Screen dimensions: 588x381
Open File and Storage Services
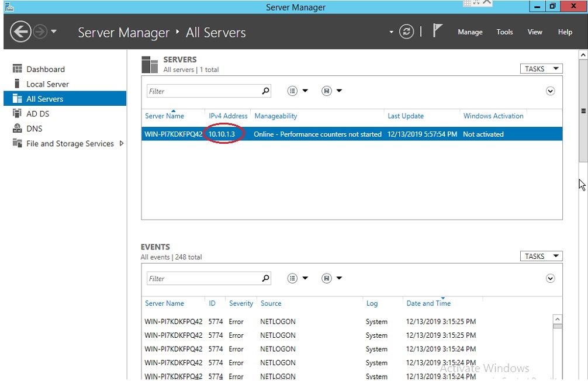click(65, 143)
